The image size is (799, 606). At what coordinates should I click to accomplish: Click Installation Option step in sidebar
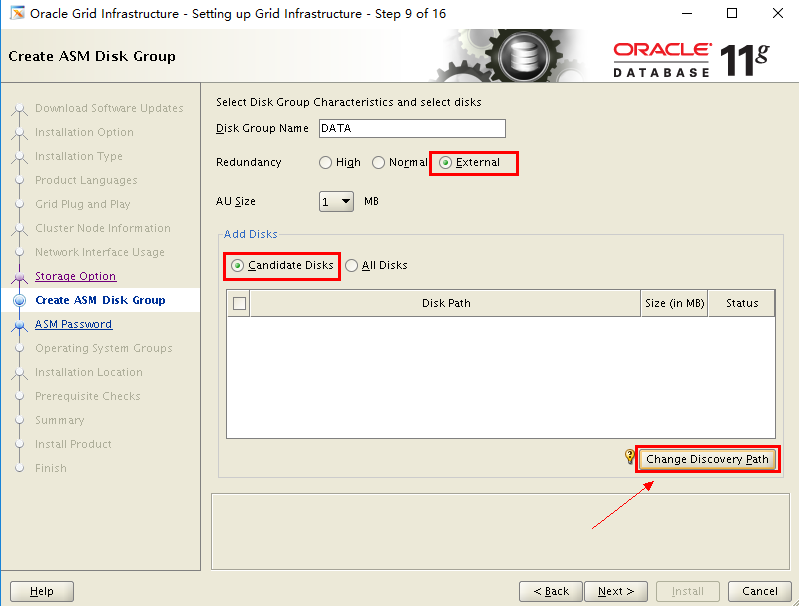(84, 132)
